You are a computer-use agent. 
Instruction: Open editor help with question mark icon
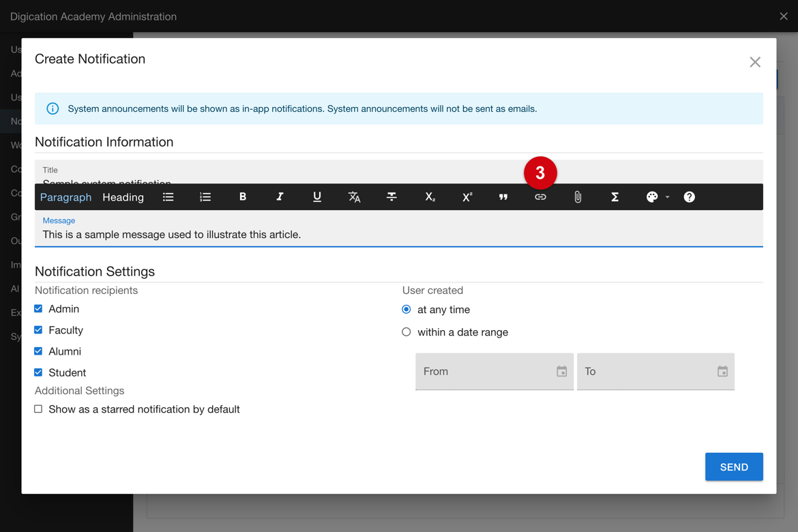(689, 197)
